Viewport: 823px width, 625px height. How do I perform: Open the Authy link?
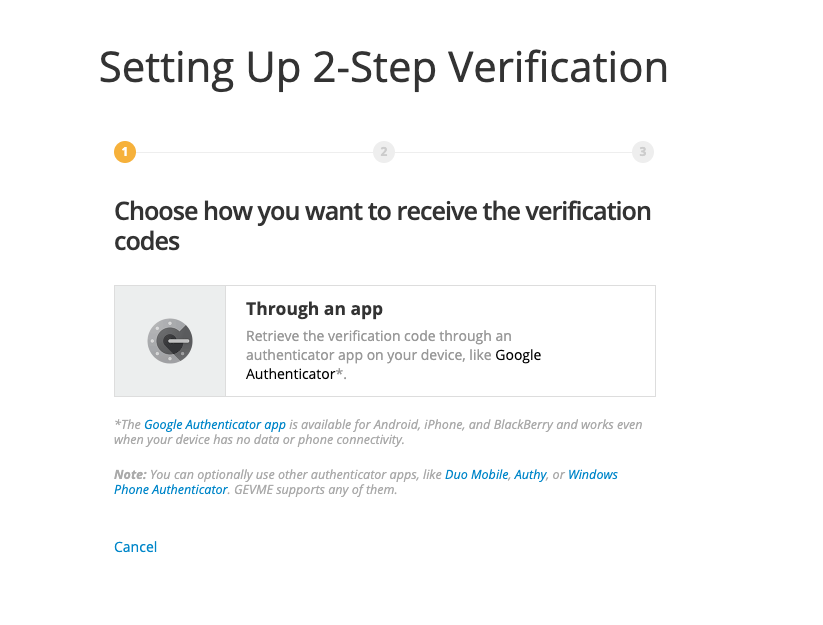tap(530, 474)
